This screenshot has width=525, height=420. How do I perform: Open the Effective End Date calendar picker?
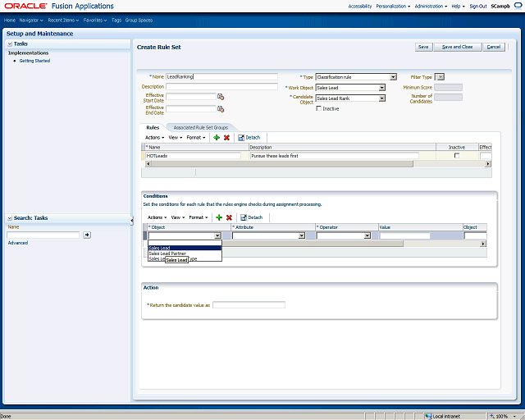221,109
